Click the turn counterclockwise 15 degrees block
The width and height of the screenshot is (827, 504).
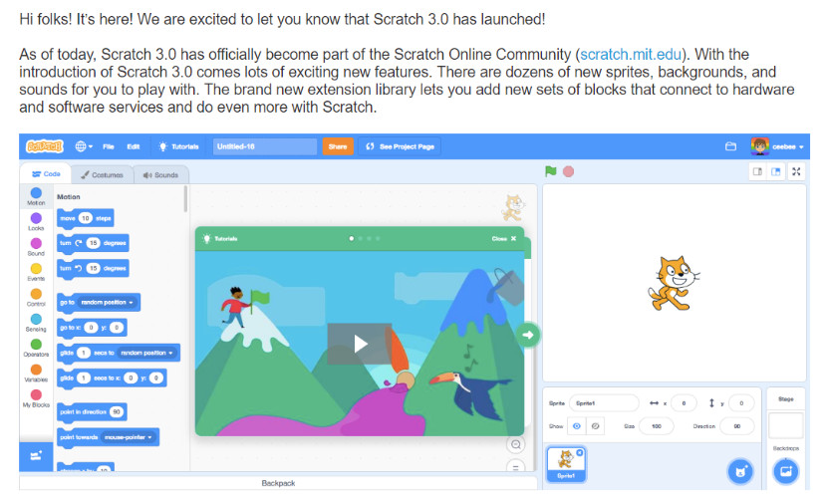coord(93,268)
